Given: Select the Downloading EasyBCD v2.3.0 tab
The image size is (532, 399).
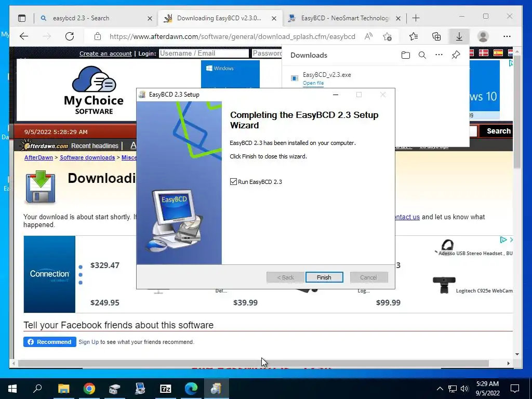Looking at the screenshot, I should [x=219, y=18].
